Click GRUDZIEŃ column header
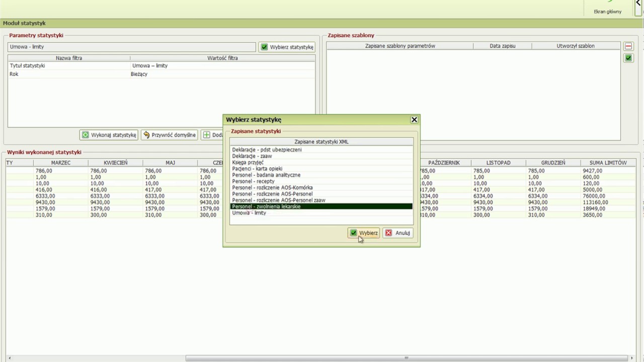 click(x=553, y=163)
